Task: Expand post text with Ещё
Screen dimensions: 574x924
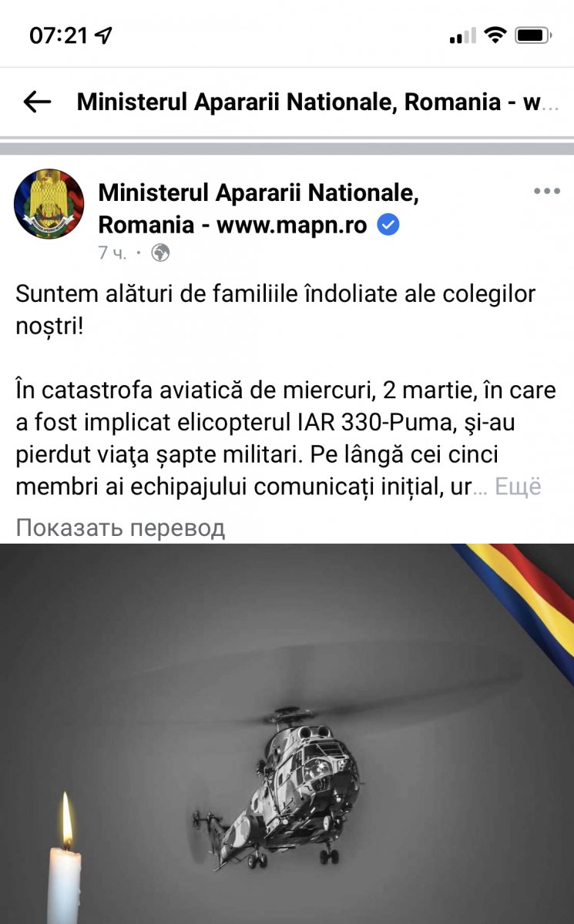Action: point(518,487)
